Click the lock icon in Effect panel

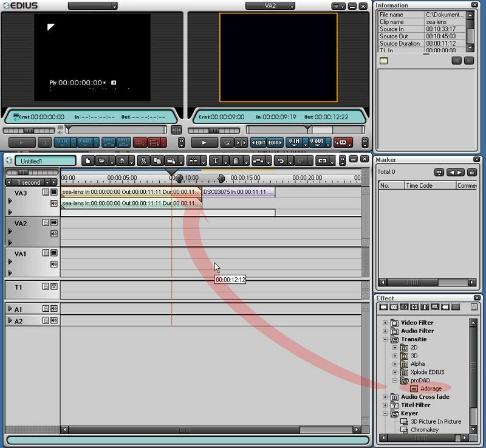[474, 307]
